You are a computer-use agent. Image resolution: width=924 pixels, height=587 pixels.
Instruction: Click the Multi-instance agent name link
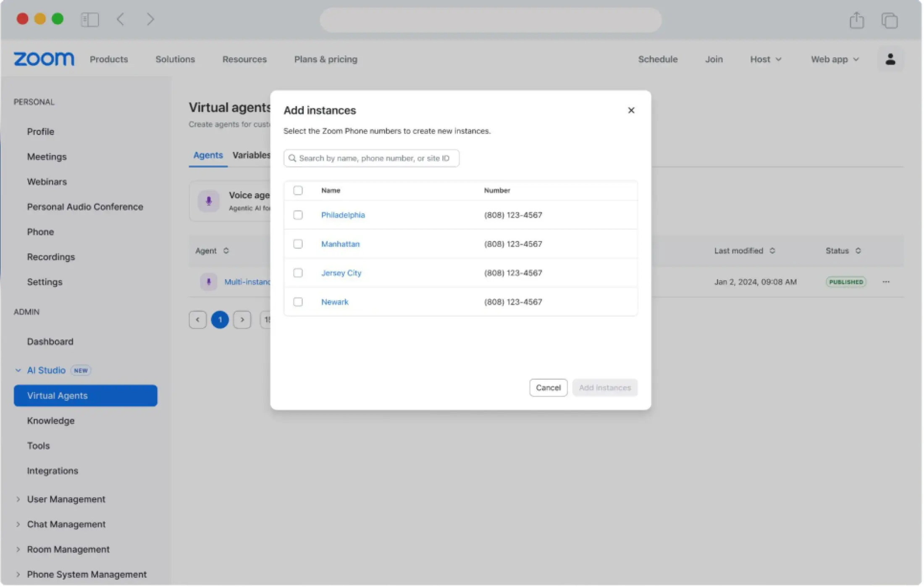pos(247,282)
